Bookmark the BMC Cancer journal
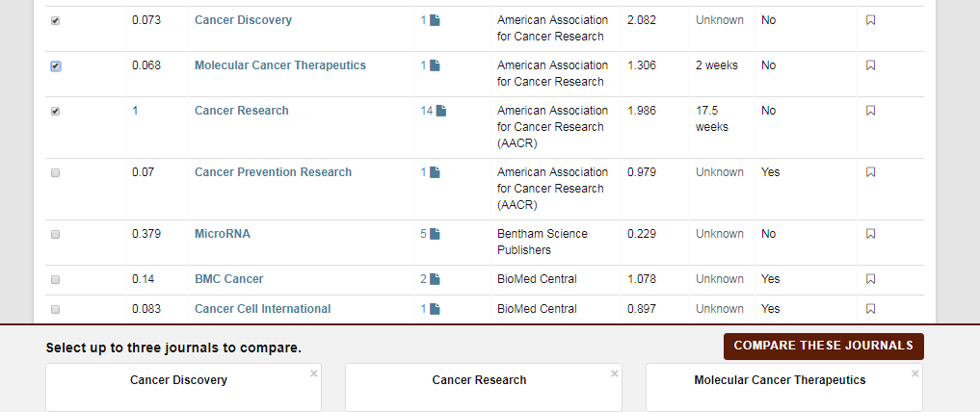 [870, 279]
